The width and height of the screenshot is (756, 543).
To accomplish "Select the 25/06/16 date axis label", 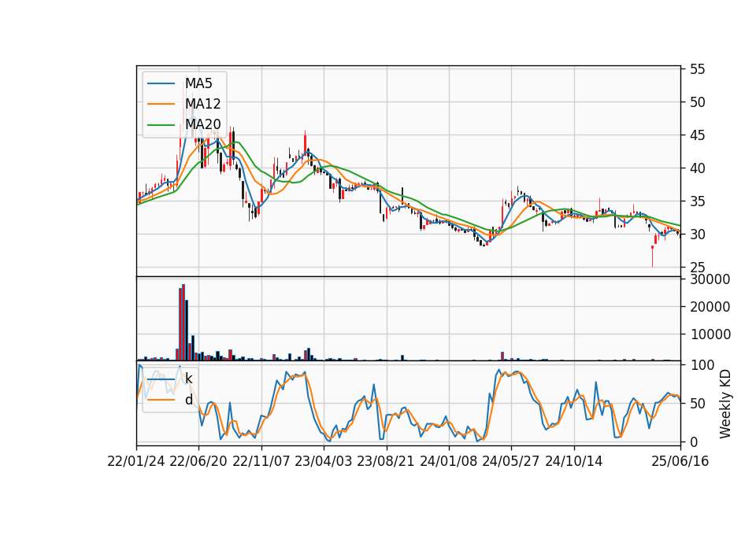I will tap(680, 461).
